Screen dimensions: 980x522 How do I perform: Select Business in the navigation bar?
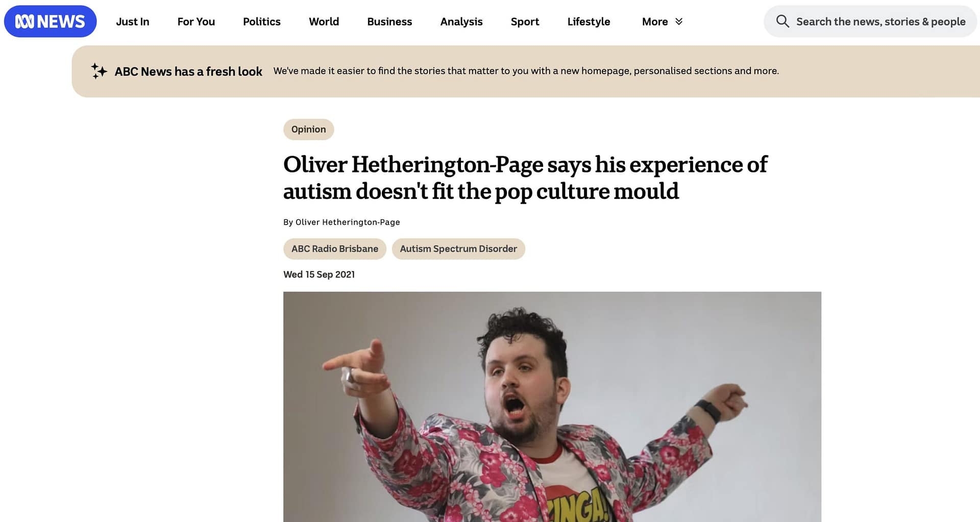point(389,21)
